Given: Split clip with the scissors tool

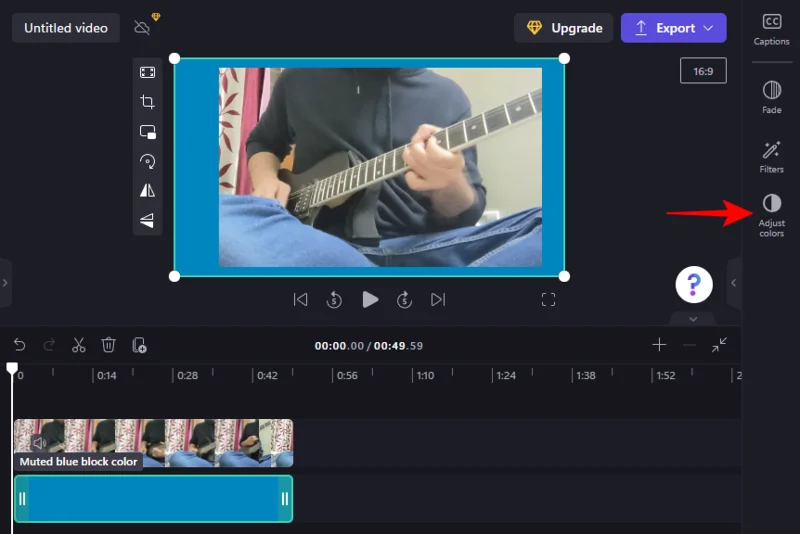Looking at the screenshot, I should click(79, 345).
